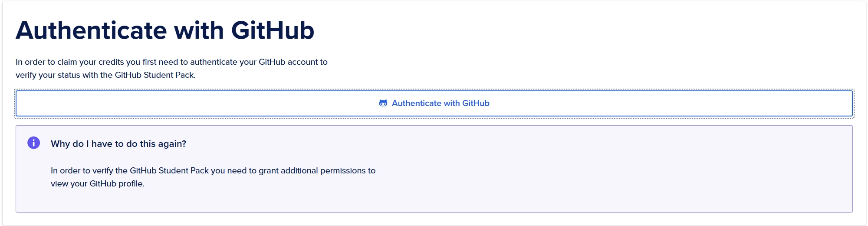Click the "In order to claim your credits" text line
The width and height of the screenshot is (868, 226).
[x=171, y=62]
